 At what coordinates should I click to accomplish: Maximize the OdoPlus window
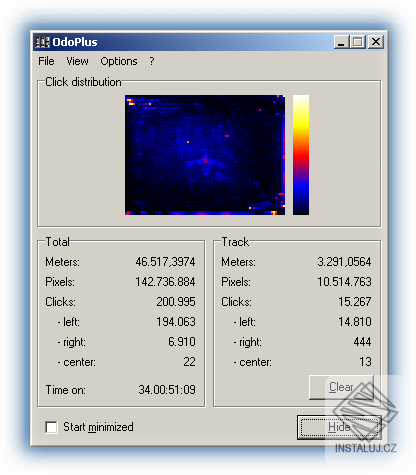pos(358,42)
